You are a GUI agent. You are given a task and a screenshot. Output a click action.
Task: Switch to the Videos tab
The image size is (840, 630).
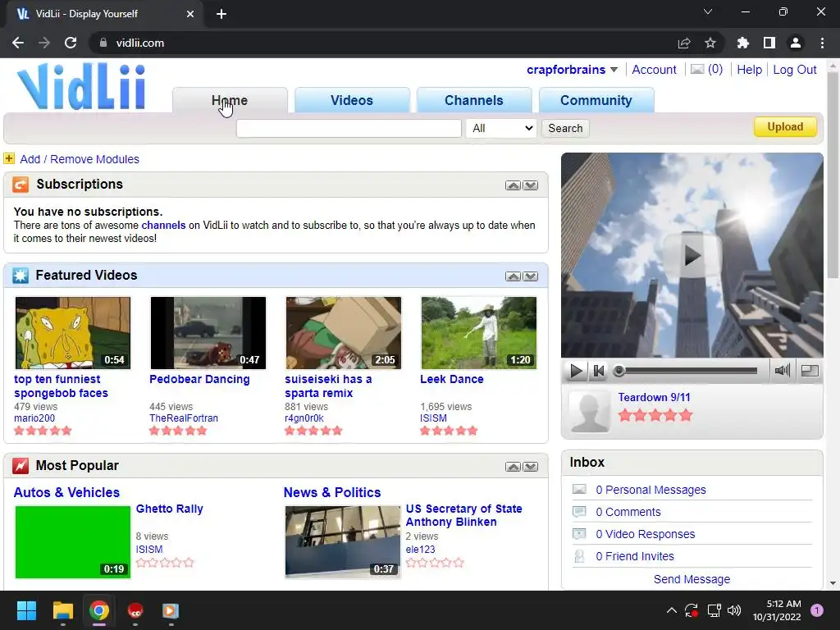click(352, 100)
